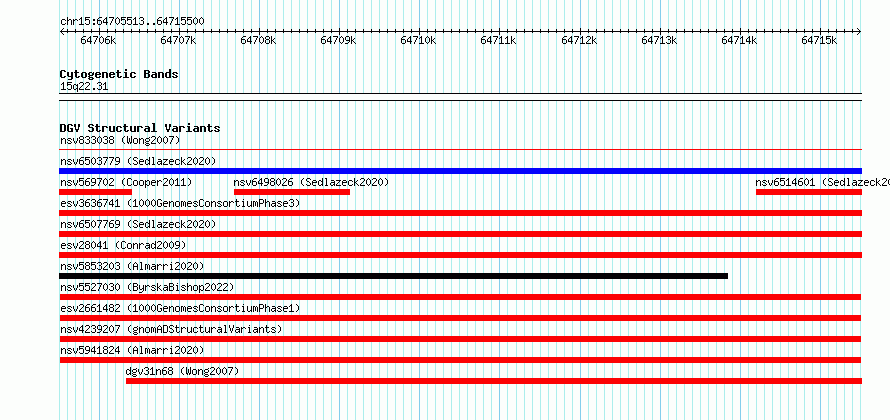Viewport: 890px width, 420px height.
Task: Click the short red nsv569702 bar
Action: [95, 192]
